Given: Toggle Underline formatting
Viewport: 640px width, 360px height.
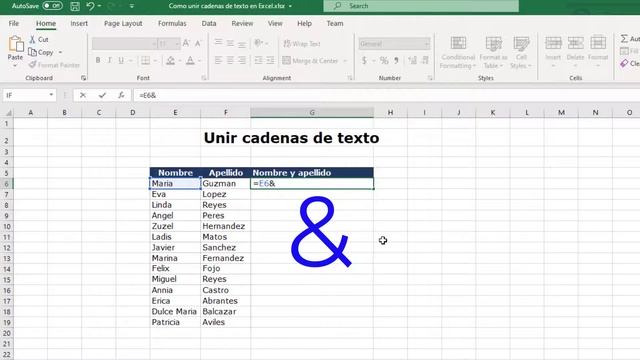Looking at the screenshot, I should (121, 60).
